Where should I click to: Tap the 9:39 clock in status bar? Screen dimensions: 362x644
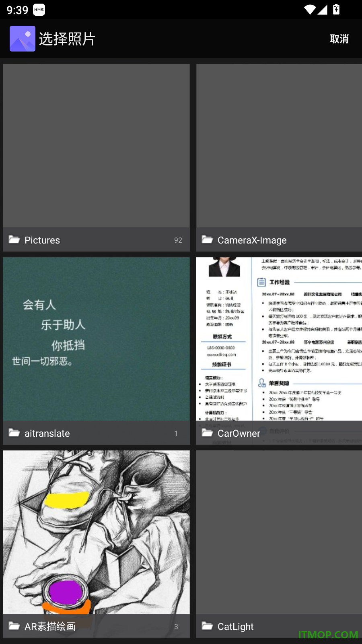tap(17, 10)
